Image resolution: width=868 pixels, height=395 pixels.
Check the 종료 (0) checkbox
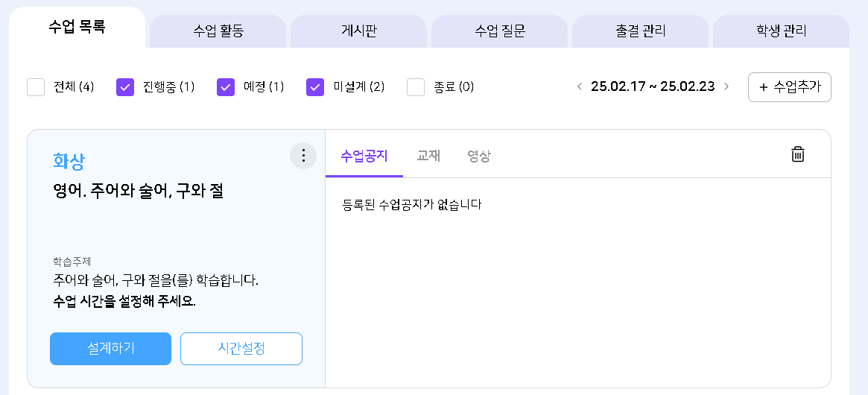pyautogui.click(x=416, y=87)
